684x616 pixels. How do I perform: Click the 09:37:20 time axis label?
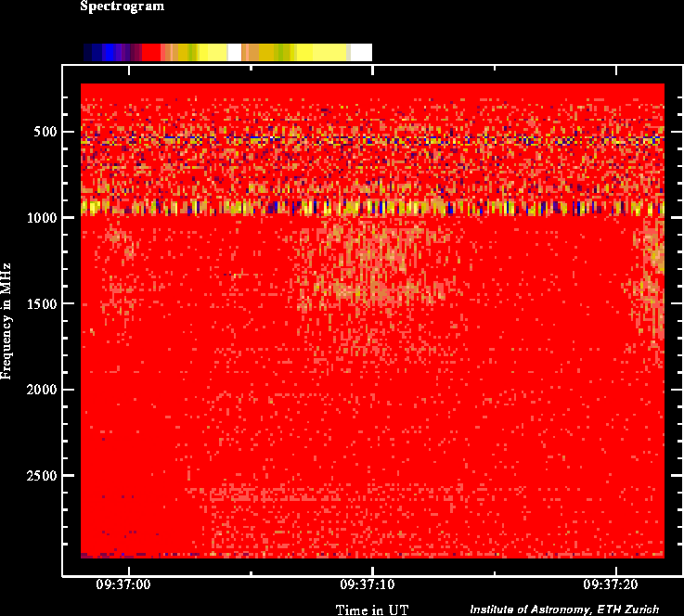(611, 584)
